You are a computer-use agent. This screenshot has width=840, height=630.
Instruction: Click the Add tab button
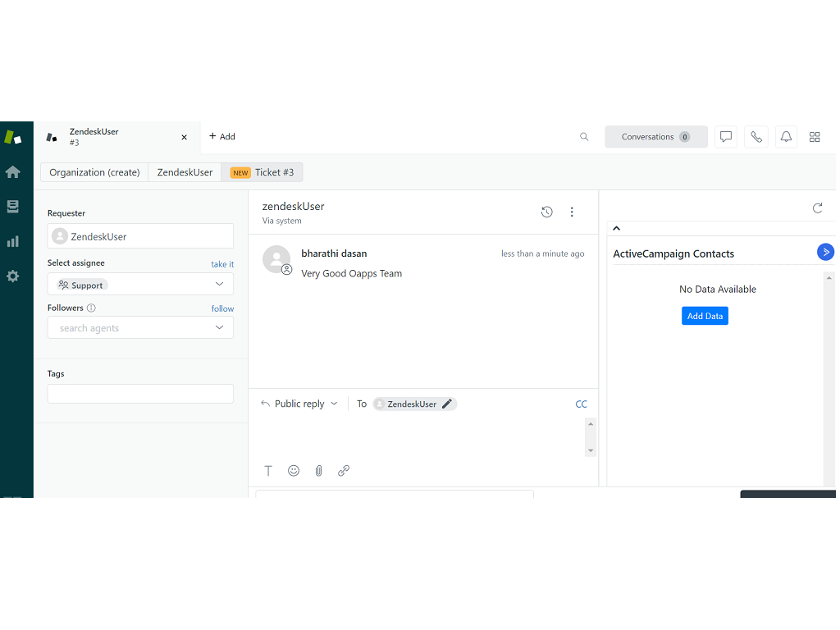221,137
